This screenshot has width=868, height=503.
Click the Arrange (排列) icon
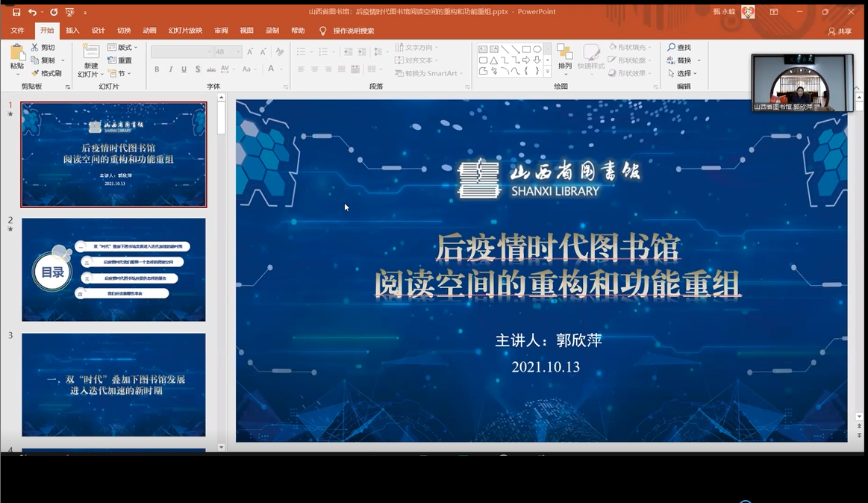click(565, 54)
